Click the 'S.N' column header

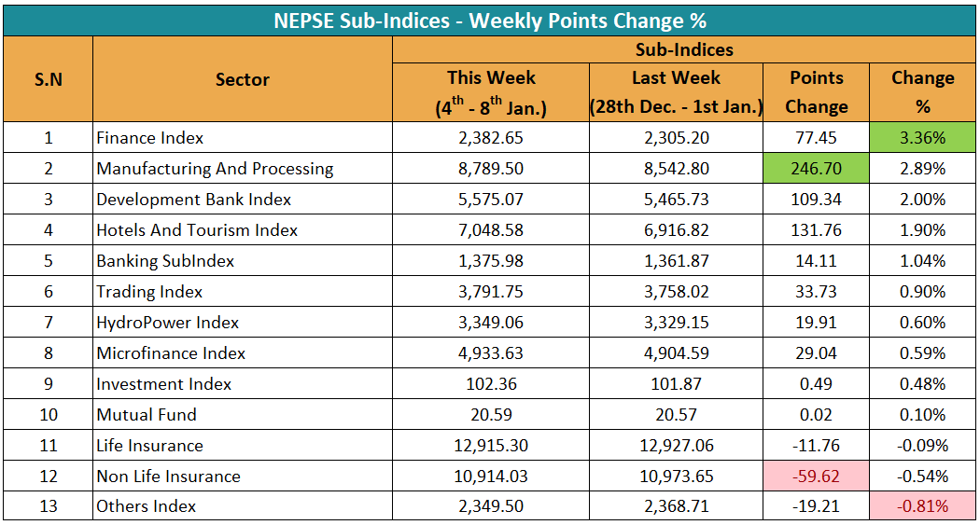49,79
